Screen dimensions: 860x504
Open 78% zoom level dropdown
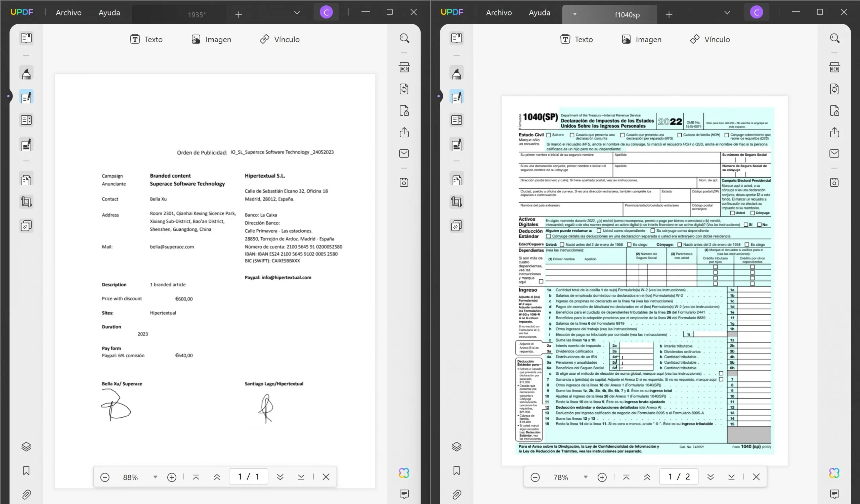click(x=586, y=477)
